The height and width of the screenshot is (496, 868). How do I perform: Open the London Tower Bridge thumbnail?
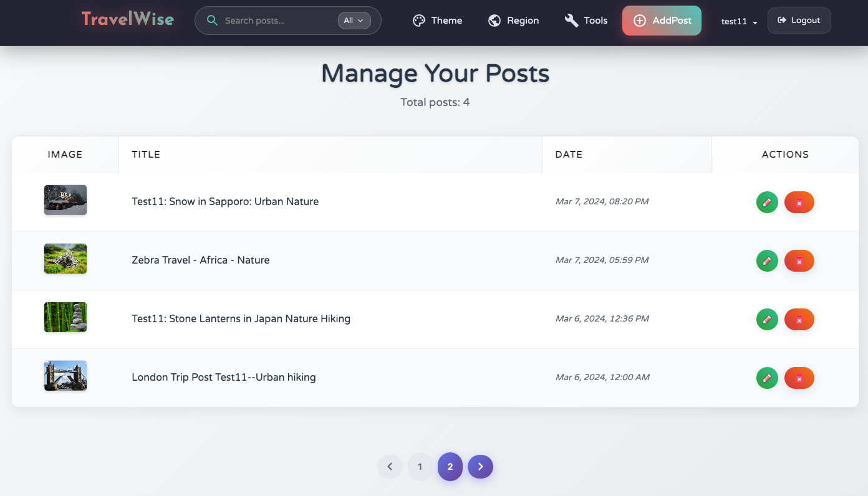pyautogui.click(x=65, y=376)
